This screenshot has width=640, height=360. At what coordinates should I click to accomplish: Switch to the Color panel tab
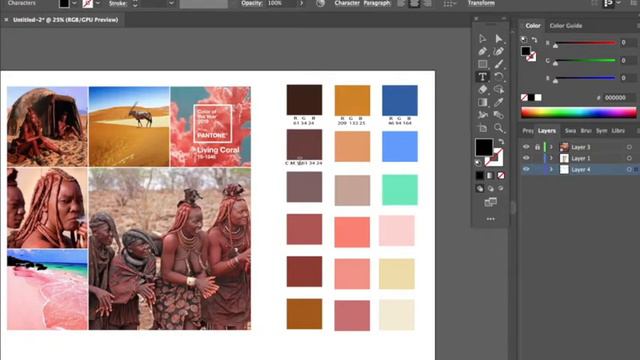point(533,26)
